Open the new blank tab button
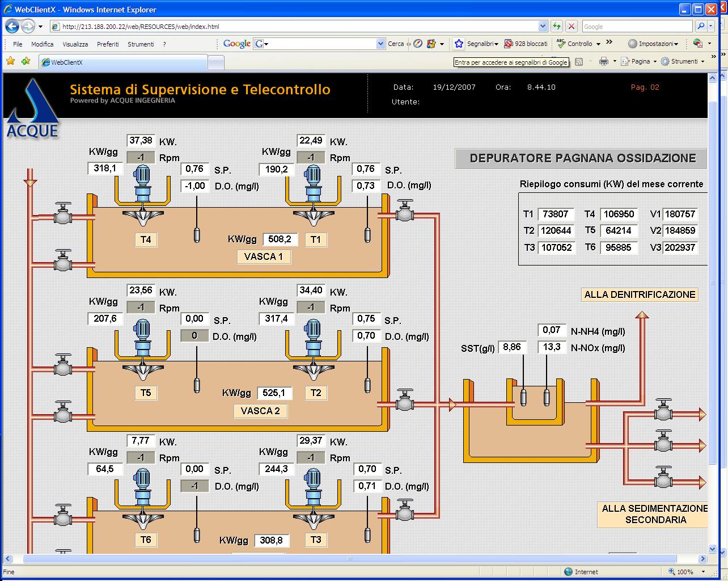Image resolution: width=728 pixels, height=581 pixels. [x=216, y=63]
